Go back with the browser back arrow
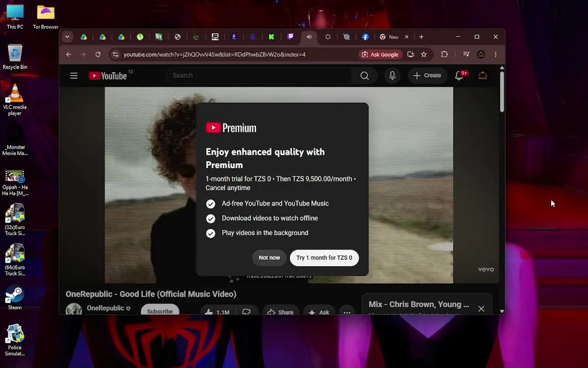The width and height of the screenshot is (588, 368). click(x=68, y=55)
